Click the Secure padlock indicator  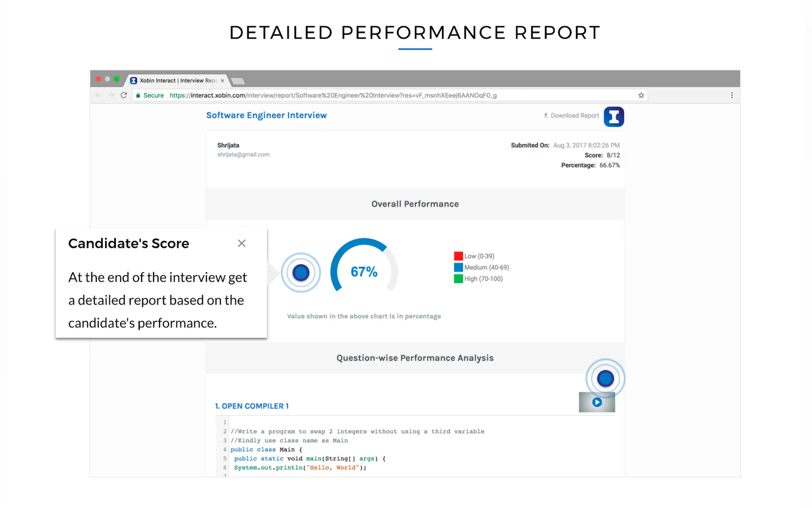pos(138,95)
